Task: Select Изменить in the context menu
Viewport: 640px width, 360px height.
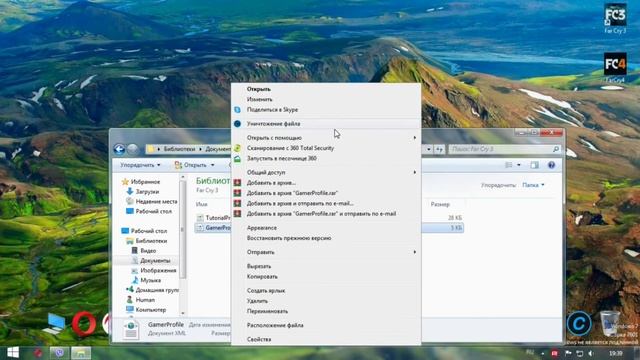Action: 326,99
